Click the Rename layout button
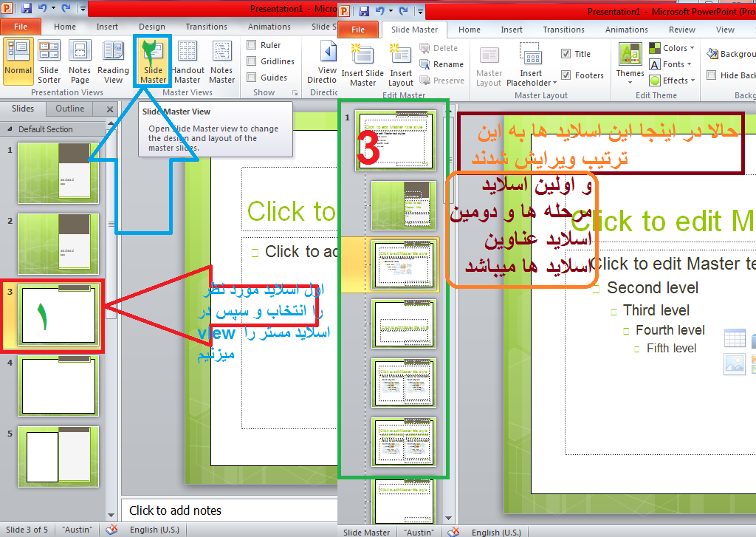Image resolution: width=756 pixels, height=537 pixels. (441, 64)
